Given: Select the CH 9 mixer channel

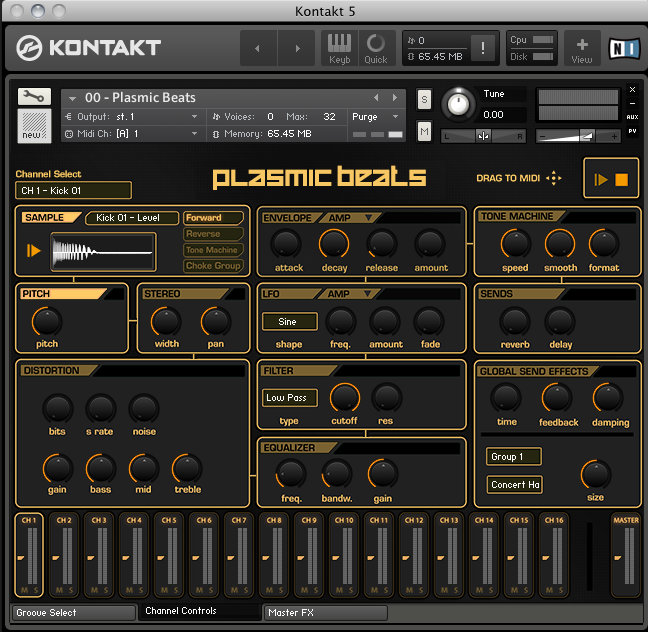Looking at the screenshot, I should click(x=309, y=555).
